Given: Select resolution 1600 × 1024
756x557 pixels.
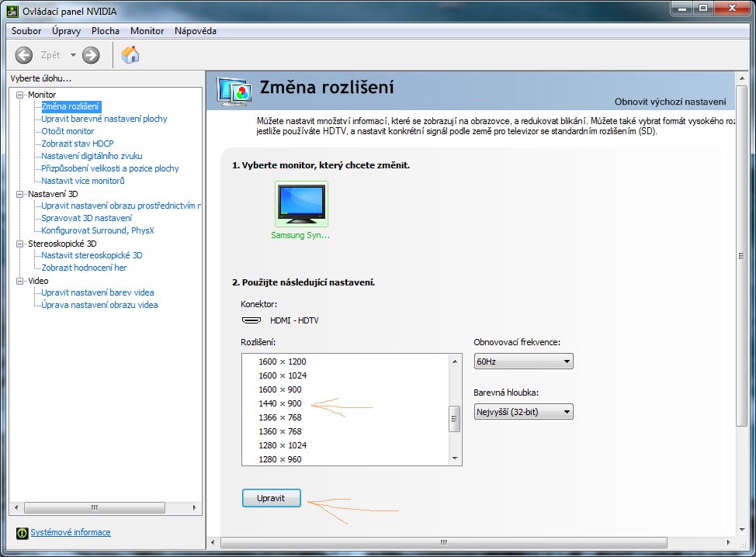Looking at the screenshot, I should (x=283, y=375).
